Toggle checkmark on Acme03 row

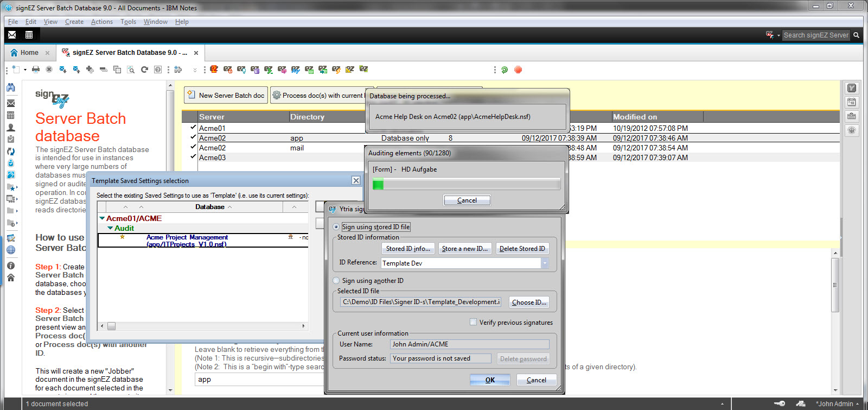193,156
